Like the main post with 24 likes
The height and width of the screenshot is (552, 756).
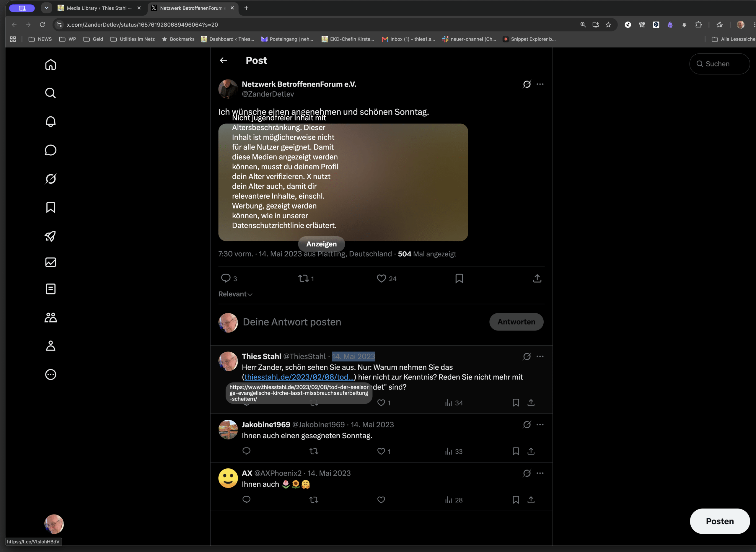[386, 278]
